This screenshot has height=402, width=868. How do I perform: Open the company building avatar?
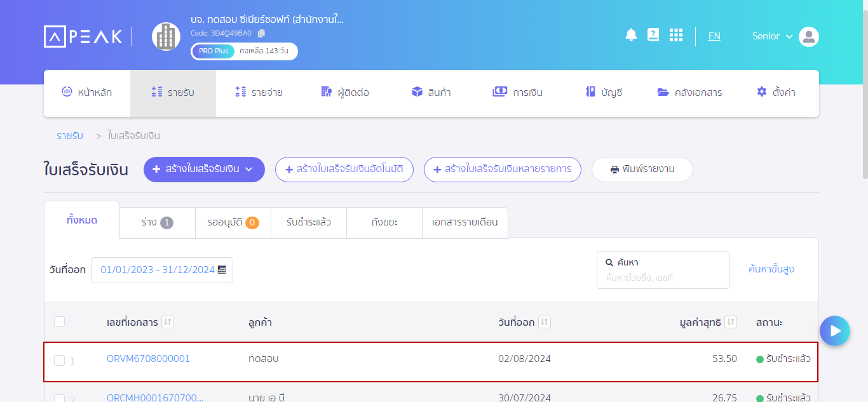tap(166, 36)
